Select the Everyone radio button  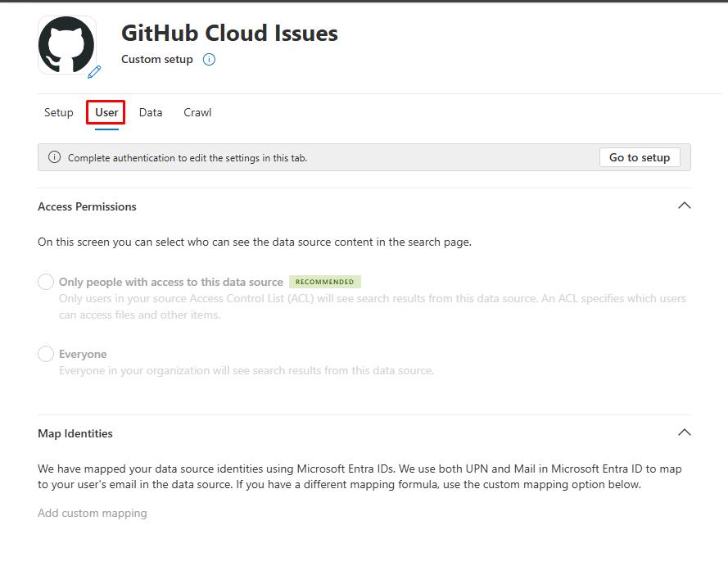[x=46, y=354]
